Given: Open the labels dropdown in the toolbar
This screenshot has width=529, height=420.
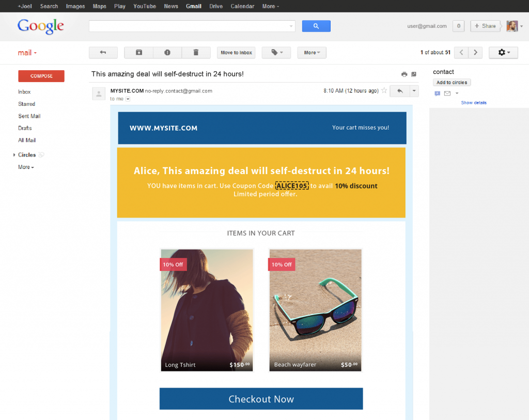Looking at the screenshot, I should (x=276, y=52).
